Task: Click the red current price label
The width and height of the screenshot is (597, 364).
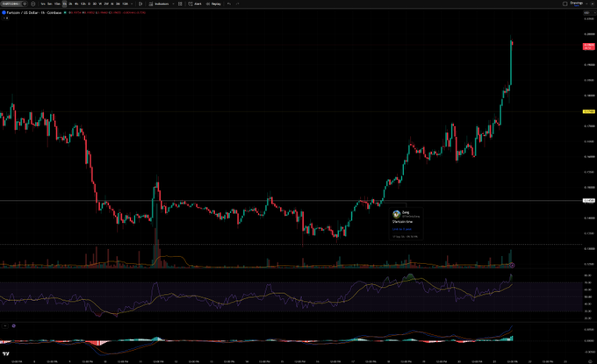Action: (x=588, y=46)
